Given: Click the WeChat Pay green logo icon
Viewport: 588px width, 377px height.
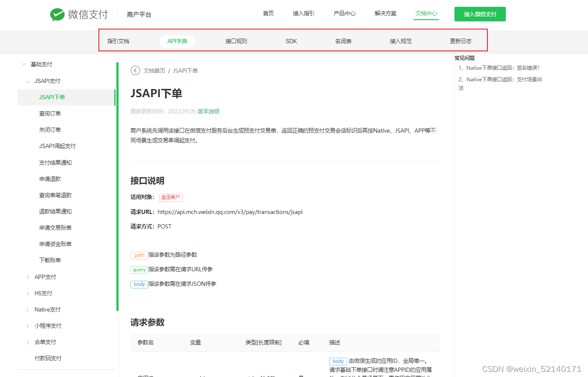Looking at the screenshot, I should pos(57,15).
